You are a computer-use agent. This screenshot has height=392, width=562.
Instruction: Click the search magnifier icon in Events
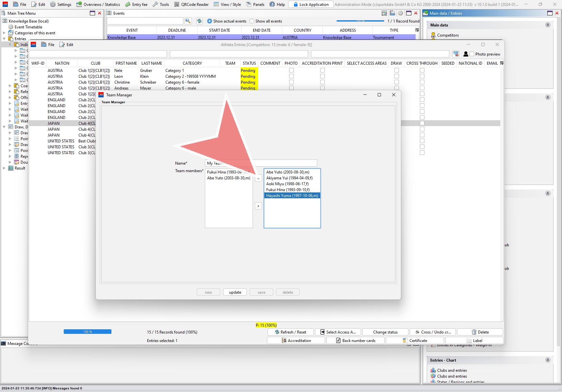click(188, 21)
